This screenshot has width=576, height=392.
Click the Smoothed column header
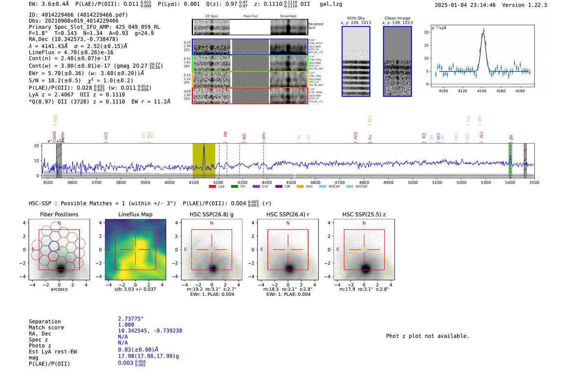coord(288,16)
